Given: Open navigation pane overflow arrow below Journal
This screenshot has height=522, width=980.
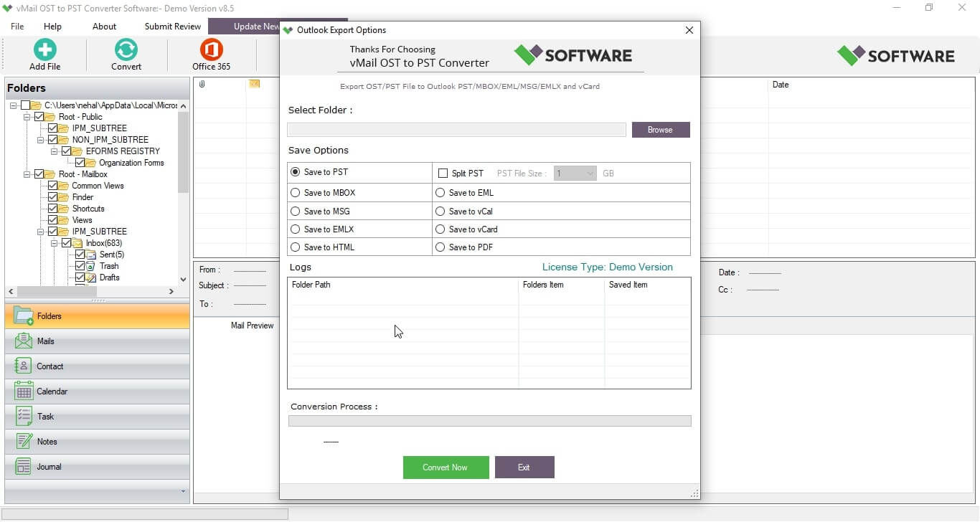Looking at the screenshot, I should tap(183, 491).
